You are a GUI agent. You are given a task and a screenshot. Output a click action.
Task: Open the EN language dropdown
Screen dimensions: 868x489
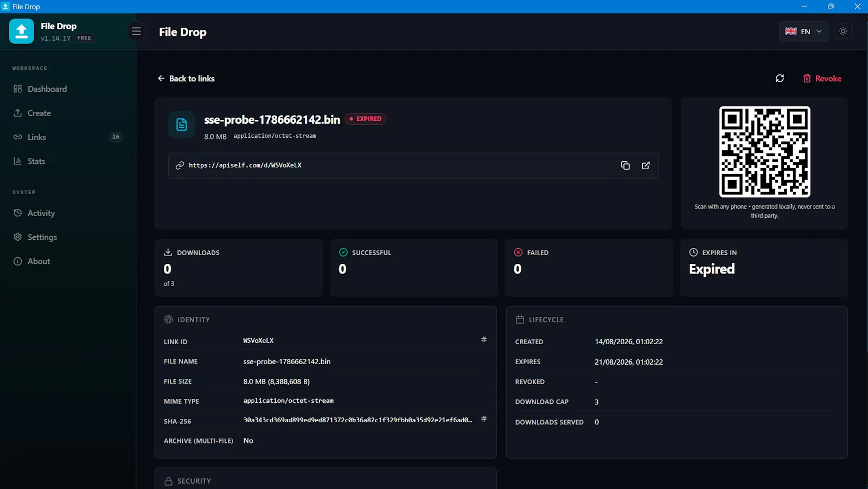pyautogui.click(x=804, y=31)
